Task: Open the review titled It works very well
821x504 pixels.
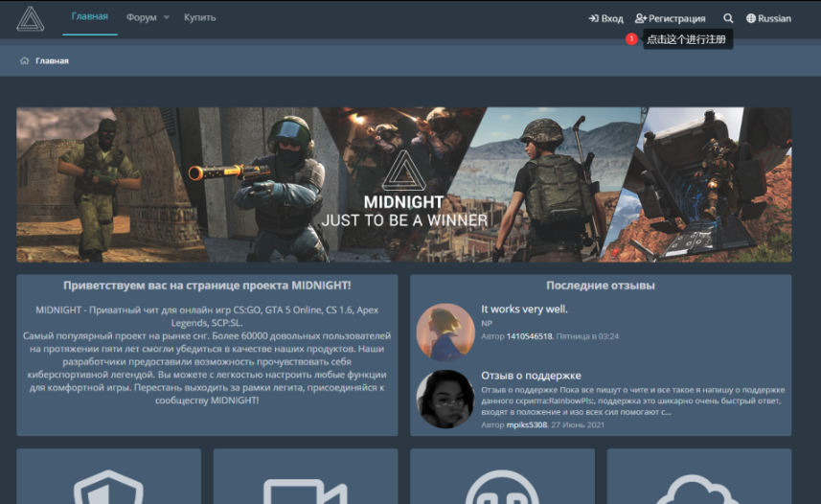Action: pyautogui.click(x=524, y=309)
